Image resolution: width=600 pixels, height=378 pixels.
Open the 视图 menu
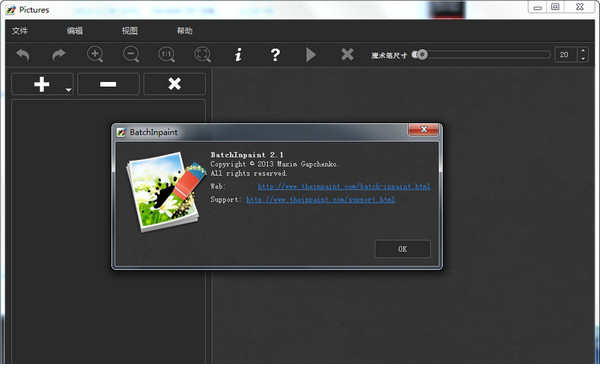click(130, 31)
